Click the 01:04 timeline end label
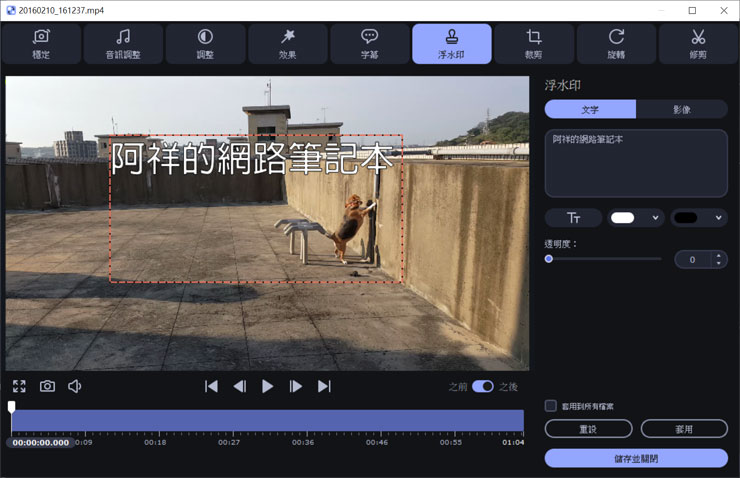This screenshot has width=740, height=478. pyautogui.click(x=513, y=443)
